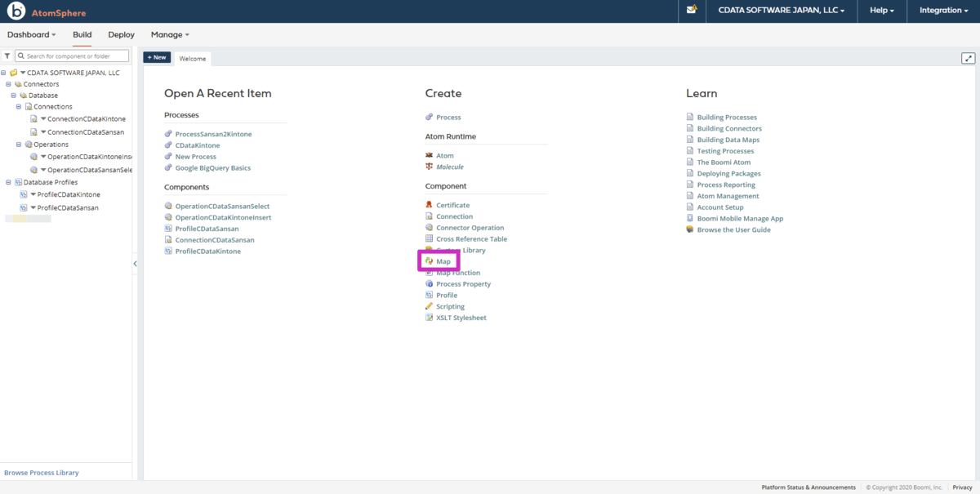
Task: Open the Browse Process Library link
Action: 42,473
